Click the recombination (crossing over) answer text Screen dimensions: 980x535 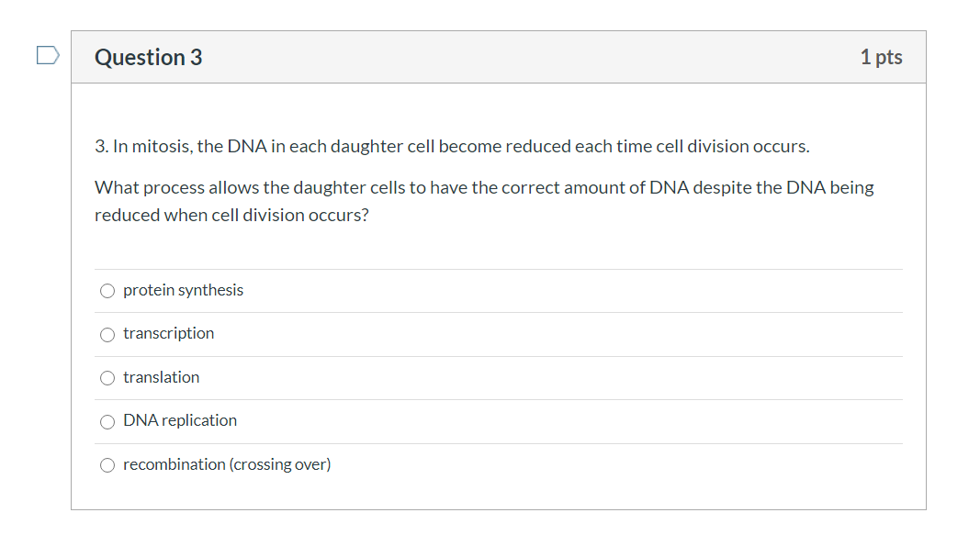pyautogui.click(x=226, y=464)
